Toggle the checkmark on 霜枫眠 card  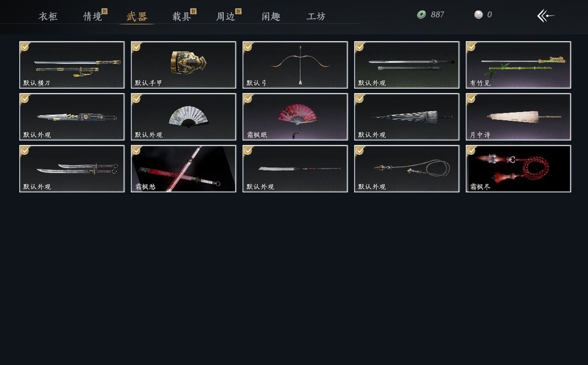coord(248,98)
